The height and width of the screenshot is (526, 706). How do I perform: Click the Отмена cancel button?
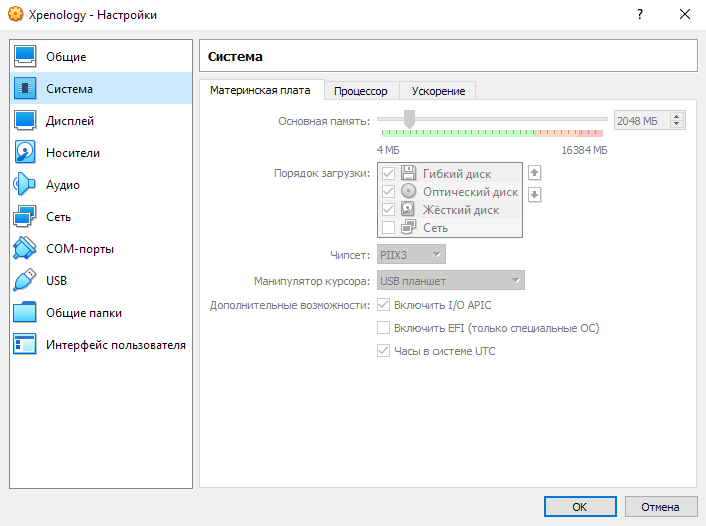(x=661, y=507)
